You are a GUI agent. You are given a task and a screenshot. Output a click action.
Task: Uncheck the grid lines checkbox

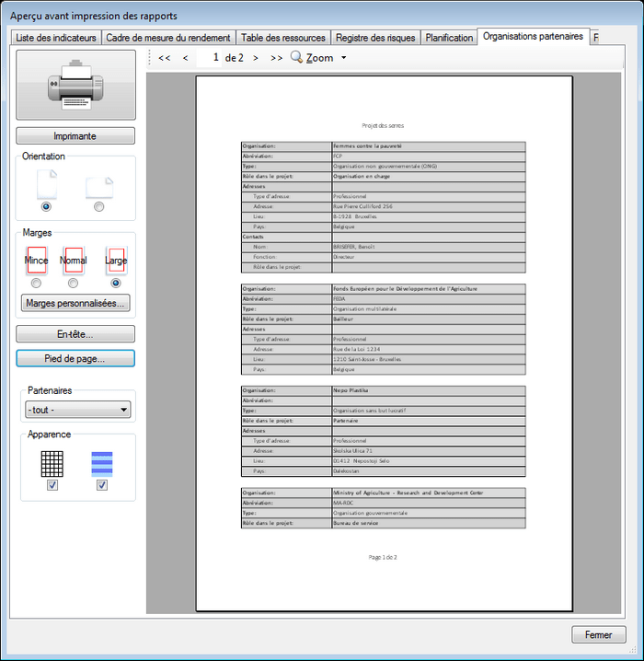coord(52,485)
